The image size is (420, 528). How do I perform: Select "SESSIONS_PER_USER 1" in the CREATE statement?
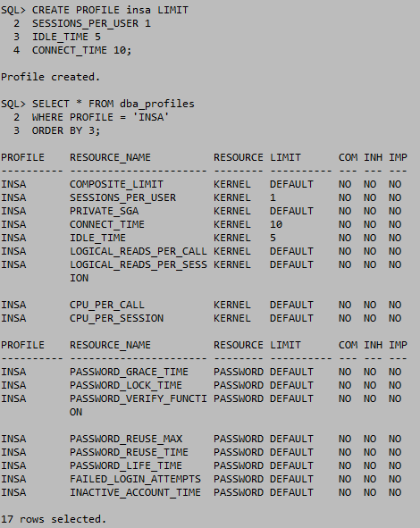pos(91,23)
